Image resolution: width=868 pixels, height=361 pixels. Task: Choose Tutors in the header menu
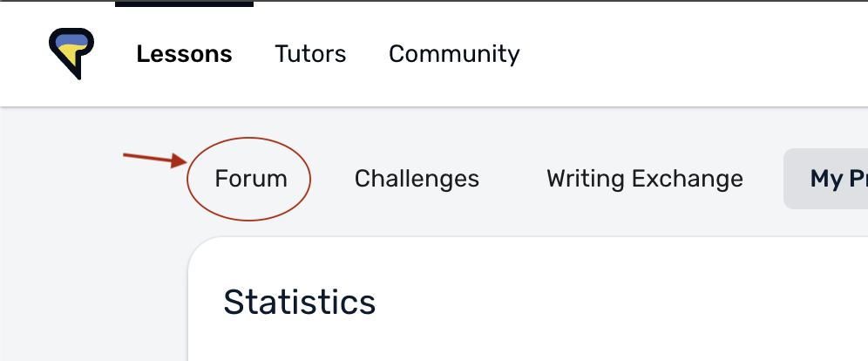(x=310, y=54)
